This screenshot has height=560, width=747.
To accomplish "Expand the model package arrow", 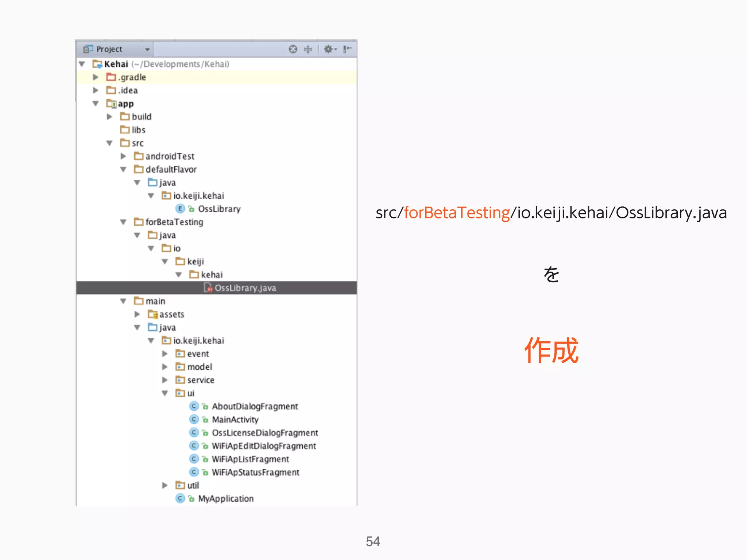I will (x=165, y=367).
